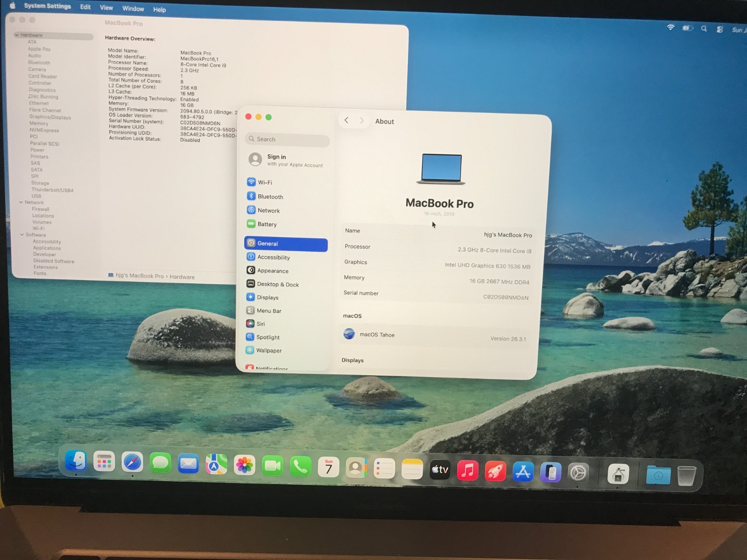
Task: Select Thunderbolt/USB4 in System Information sidebar
Action: click(x=52, y=190)
